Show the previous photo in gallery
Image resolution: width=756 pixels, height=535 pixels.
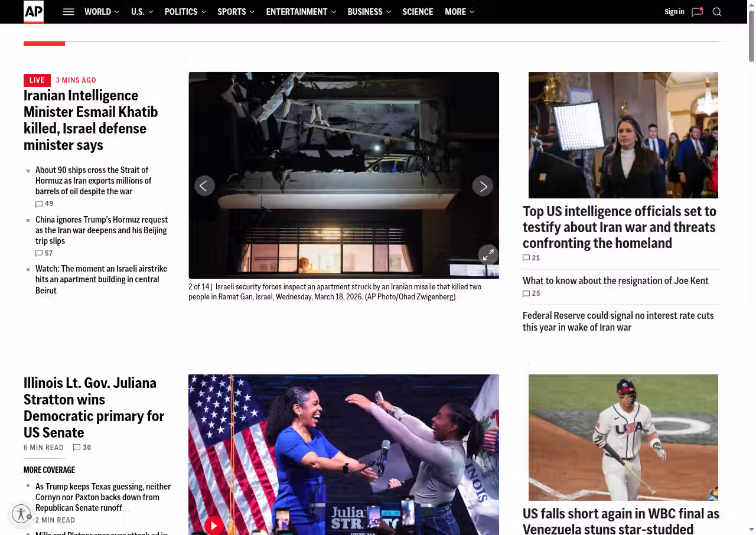[204, 186]
